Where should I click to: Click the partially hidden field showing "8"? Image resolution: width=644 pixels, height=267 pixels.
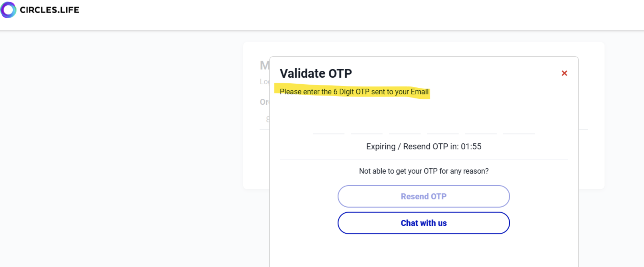click(267, 120)
